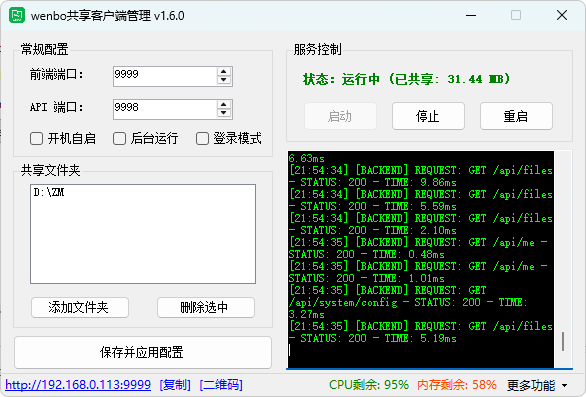The width and height of the screenshot is (586, 397).
Task: Click the log console scrollbar thumb
Action: tap(563, 341)
